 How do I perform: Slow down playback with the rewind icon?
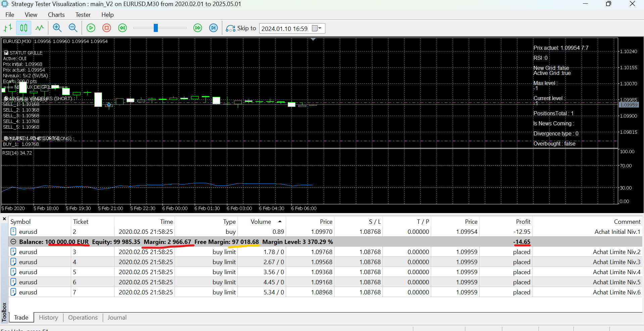(x=123, y=28)
